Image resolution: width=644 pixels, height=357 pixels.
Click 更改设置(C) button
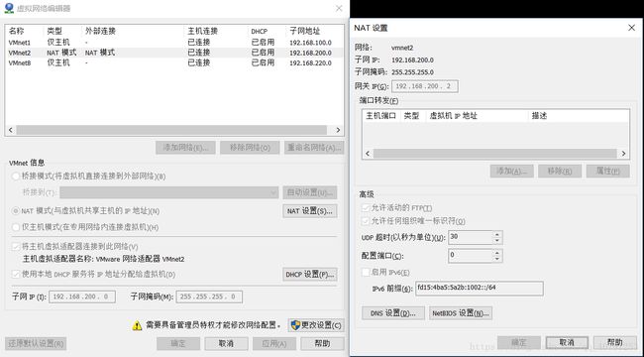(x=316, y=325)
